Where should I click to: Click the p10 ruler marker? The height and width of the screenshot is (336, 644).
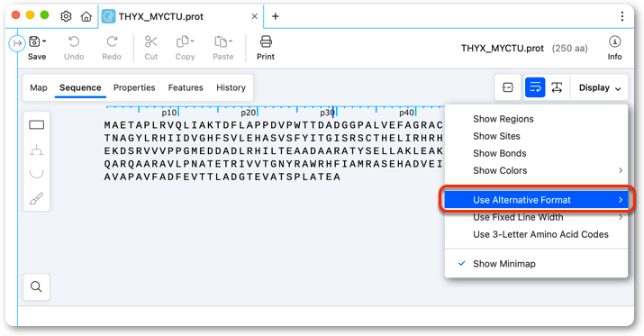click(x=168, y=113)
